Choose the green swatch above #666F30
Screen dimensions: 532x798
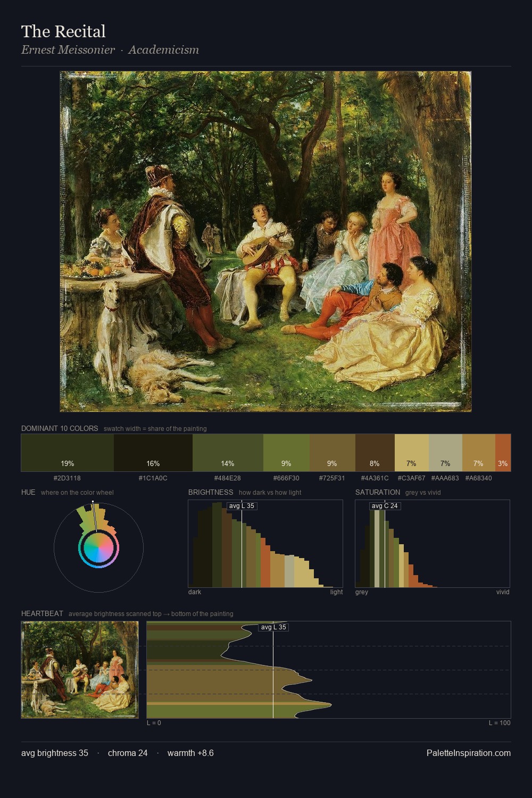[x=286, y=453]
